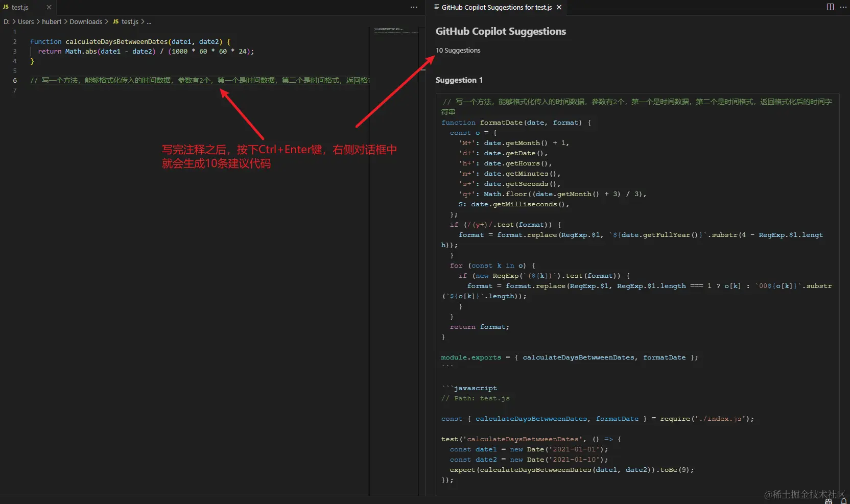Click the JS file icon in test.js tab
This screenshot has width=850, height=504.
coord(6,7)
